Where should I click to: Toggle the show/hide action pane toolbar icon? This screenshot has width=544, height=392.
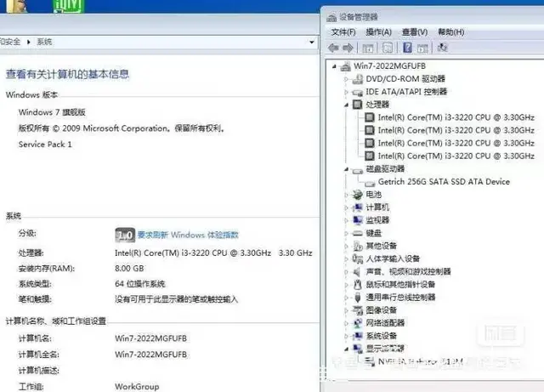click(x=422, y=48)
